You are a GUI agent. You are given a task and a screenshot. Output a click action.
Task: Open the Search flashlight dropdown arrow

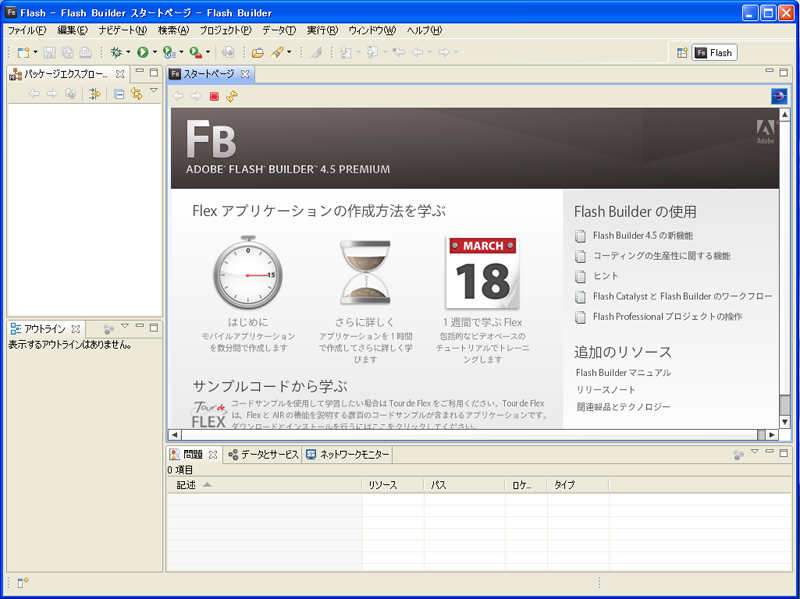(x=289, y=52)
